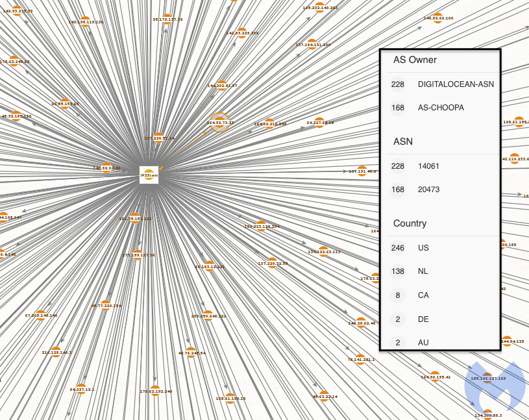Select IP node 178.62.192.240

click(x=155, y=391)
